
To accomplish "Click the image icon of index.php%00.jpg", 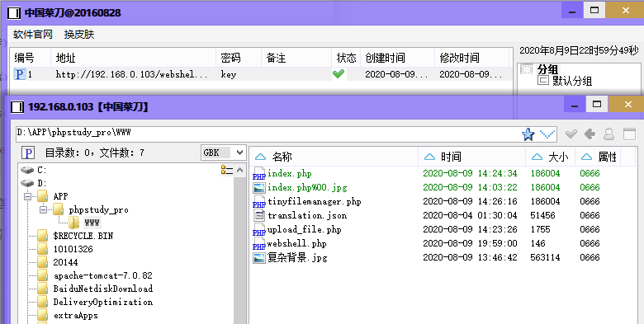I will click(x=258, y=187).
